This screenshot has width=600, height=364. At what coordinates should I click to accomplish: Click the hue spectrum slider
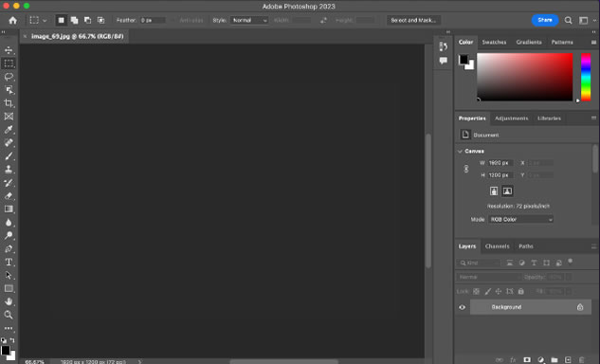pyautogui.click(x=586, y=77)
